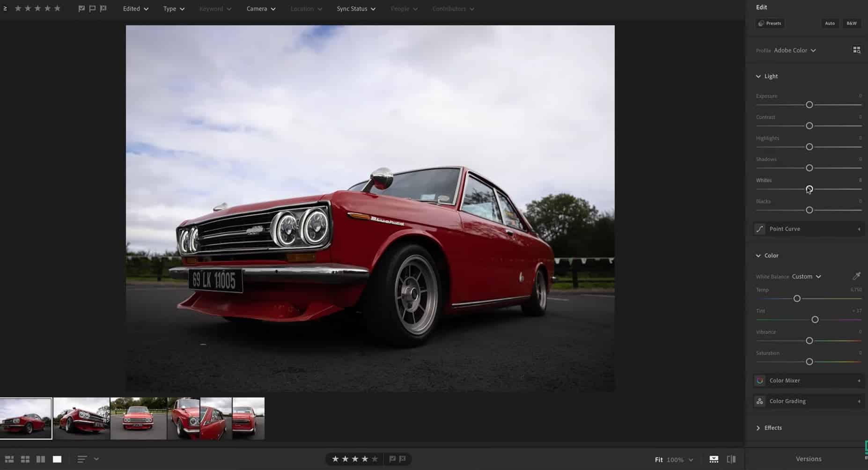Screen dimensions: 868x470
Task: Select the third filmstrip thumbnail of front-facing car
Action: [138, 419]
